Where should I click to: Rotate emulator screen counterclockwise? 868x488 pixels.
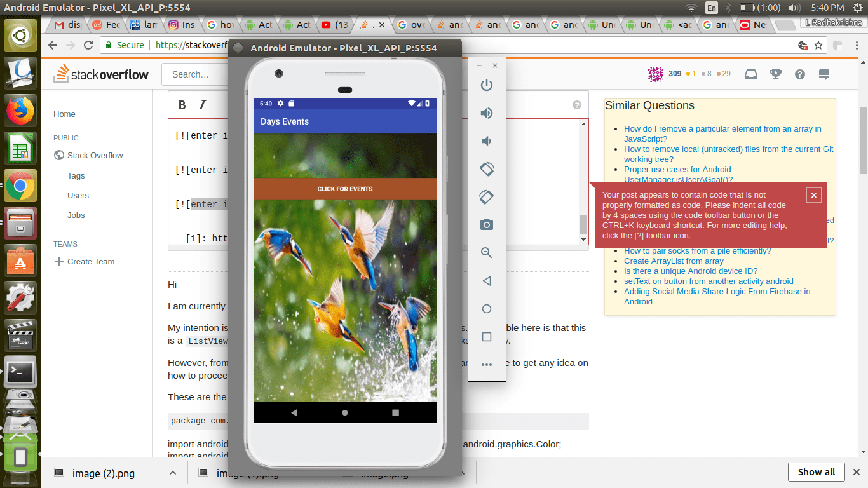[486, 169]
